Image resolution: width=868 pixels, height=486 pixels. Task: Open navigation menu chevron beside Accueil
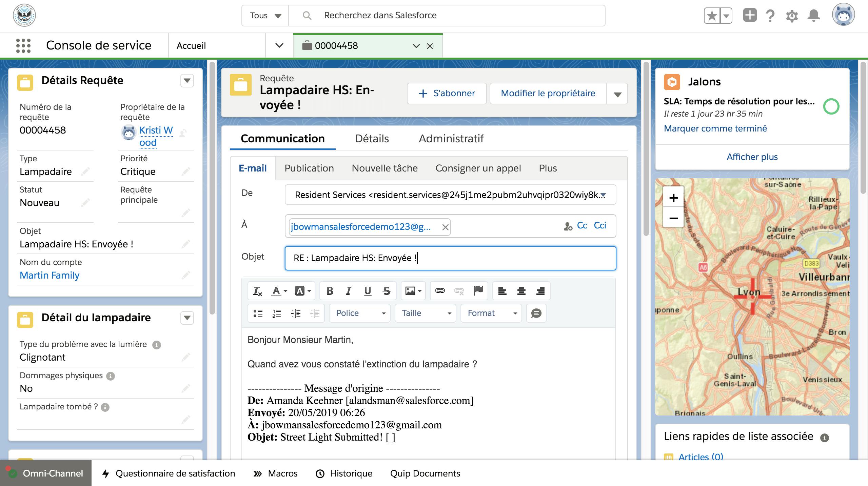pyautogui.click(x=279, y=45)
